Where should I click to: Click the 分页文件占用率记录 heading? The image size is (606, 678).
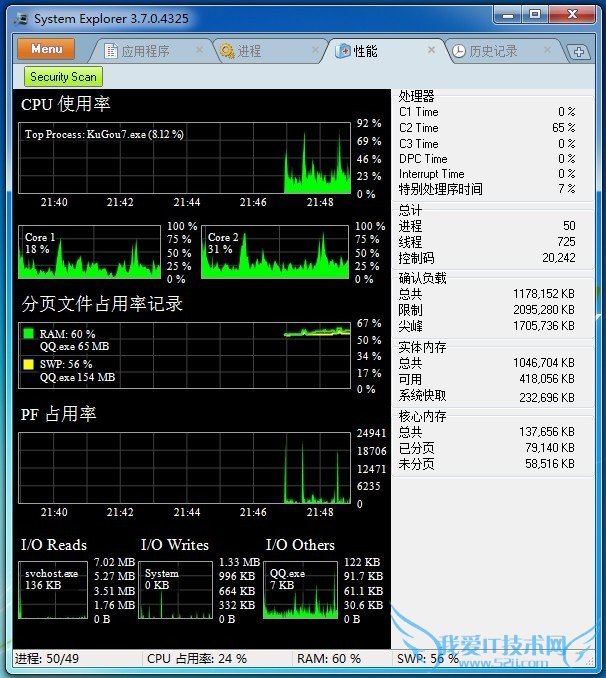click(x=102, y=304)
